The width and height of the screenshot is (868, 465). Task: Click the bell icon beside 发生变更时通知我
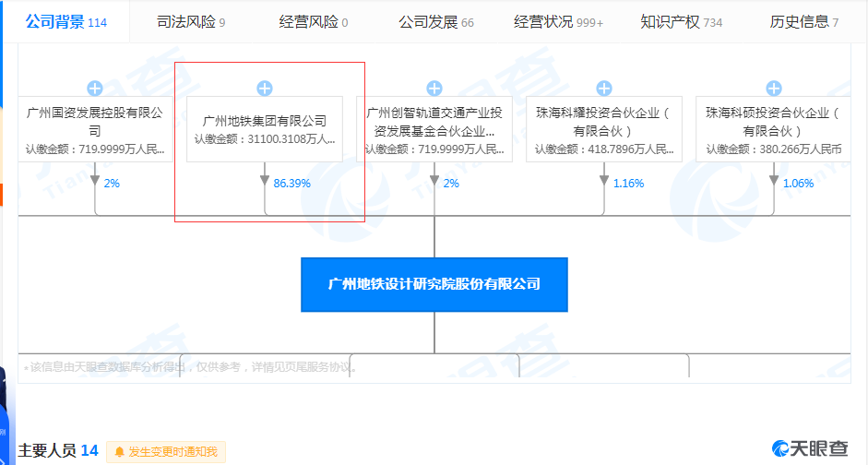[x=119, y=452]
